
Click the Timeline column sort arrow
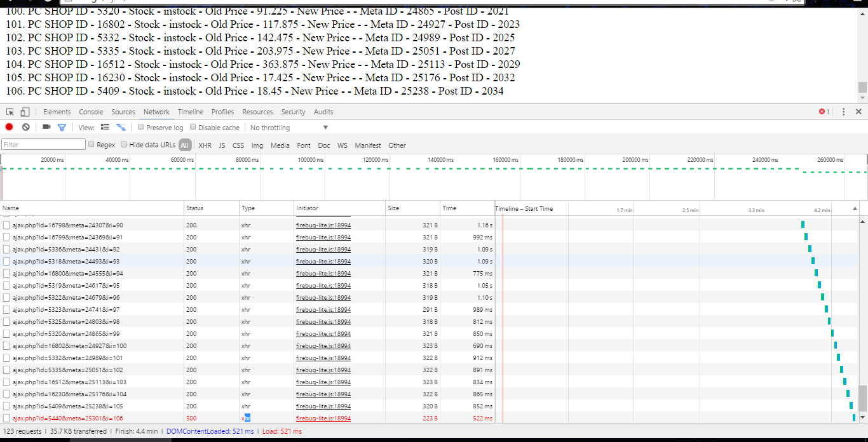(855, 208)
